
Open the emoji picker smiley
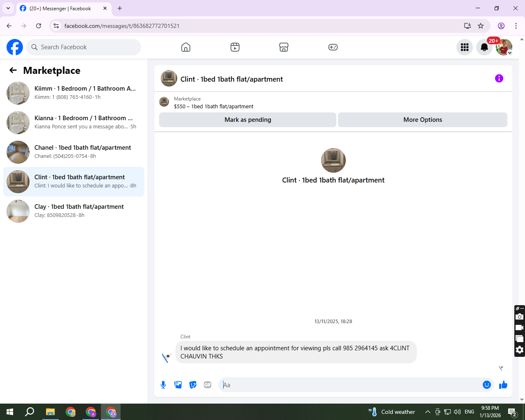(x=487, y=385)
